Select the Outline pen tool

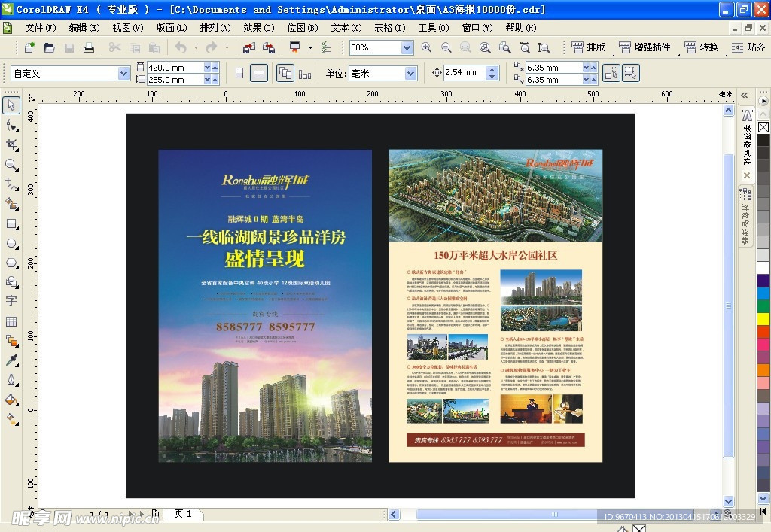pyautogui.click(x=11, y=380)
